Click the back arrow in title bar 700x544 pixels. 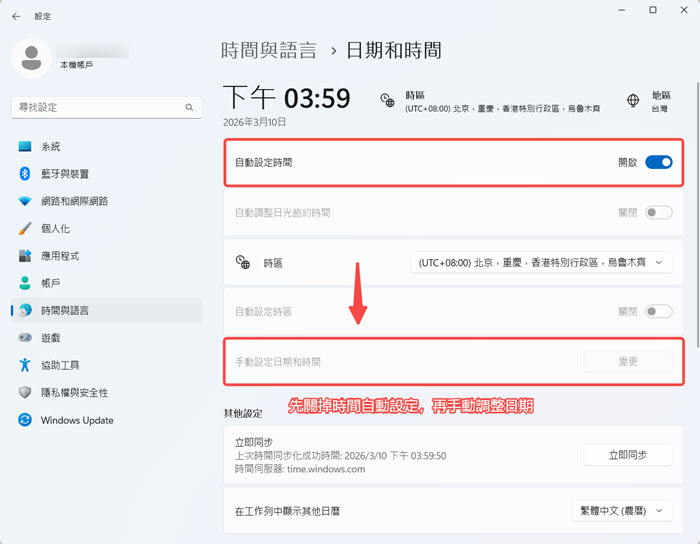coord(16,16)
